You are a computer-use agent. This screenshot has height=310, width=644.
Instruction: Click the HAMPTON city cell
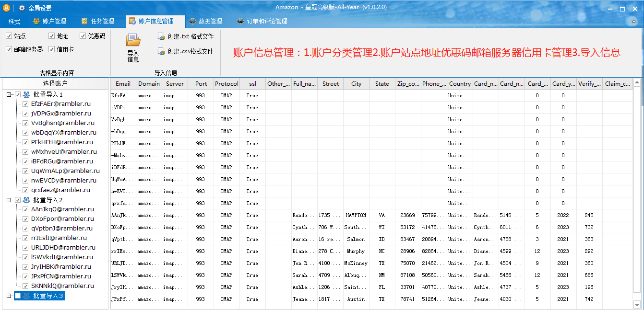point(357,215)
